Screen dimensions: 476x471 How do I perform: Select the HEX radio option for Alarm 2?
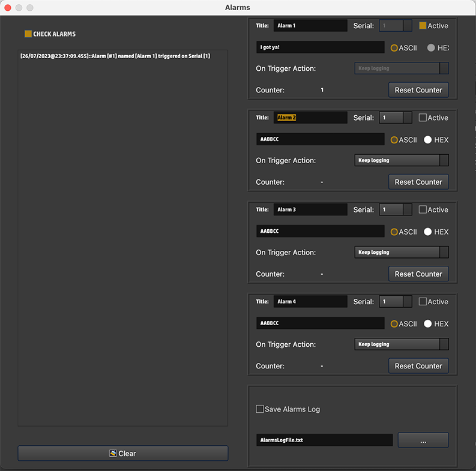coord(428,140)
